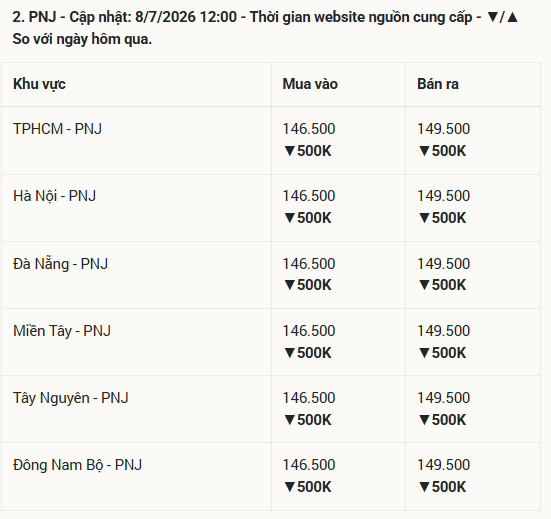
Task: Click the Mua vào column header
Action: pyautogui.click(x=310, y=84)
